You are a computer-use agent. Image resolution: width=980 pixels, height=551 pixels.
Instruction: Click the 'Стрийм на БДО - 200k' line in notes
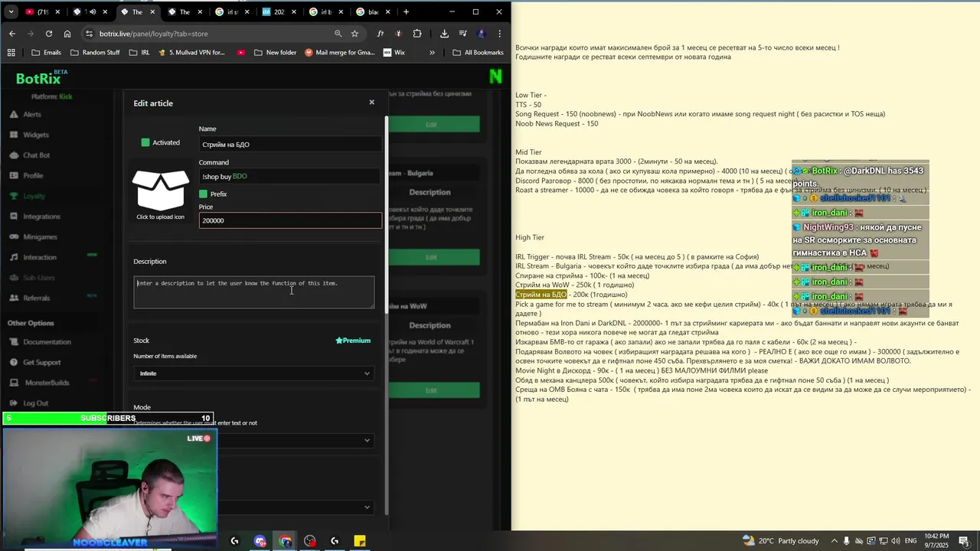[x=571, y=295]
